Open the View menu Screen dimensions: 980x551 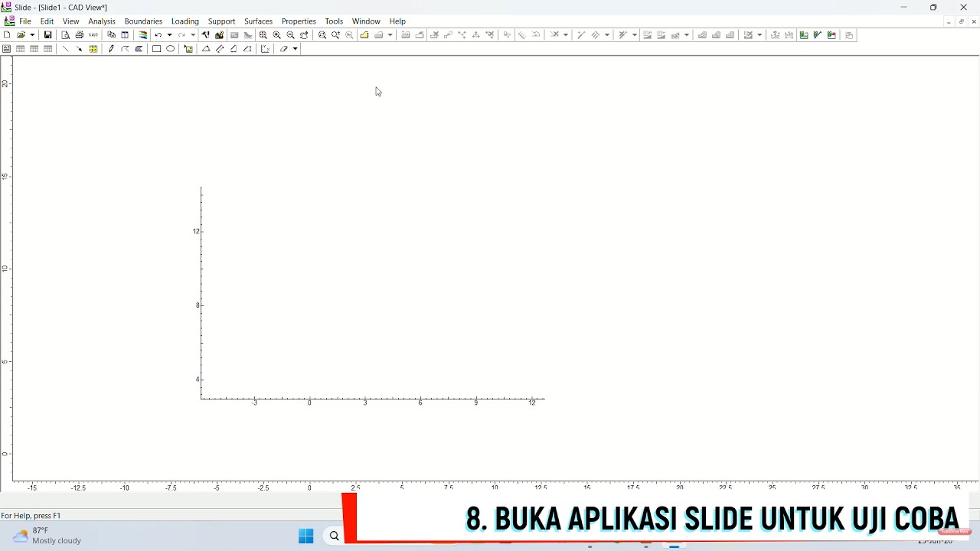click(x=71, y=21)
